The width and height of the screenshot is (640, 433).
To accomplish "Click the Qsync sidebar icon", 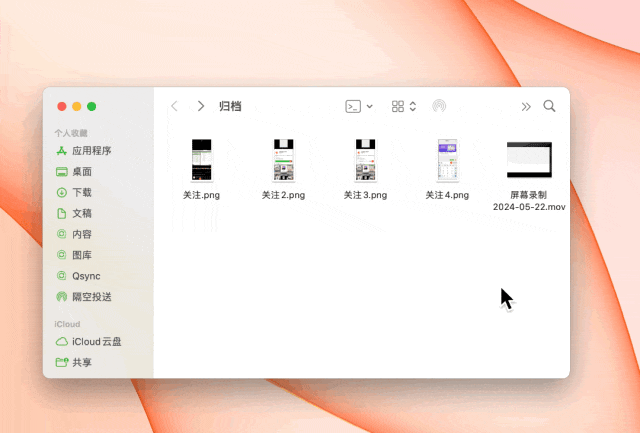I will [61, 276].
